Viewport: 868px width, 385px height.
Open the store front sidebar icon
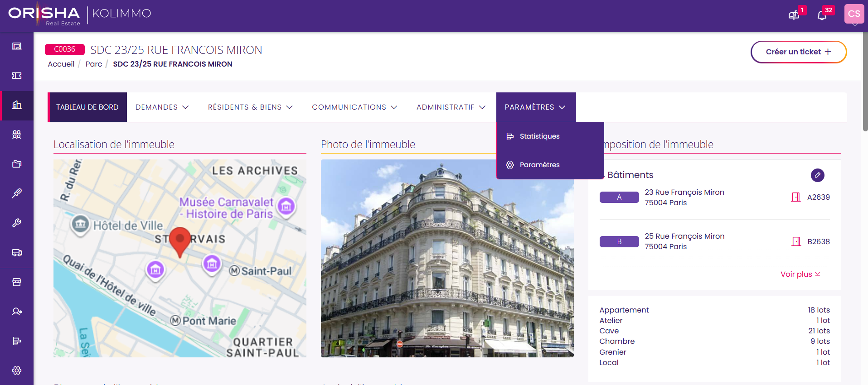[17, 282]
